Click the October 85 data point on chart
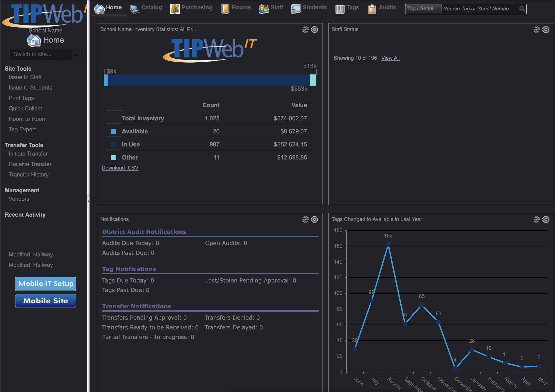This screenshot has height=392, width=555. tap(422, 305)
